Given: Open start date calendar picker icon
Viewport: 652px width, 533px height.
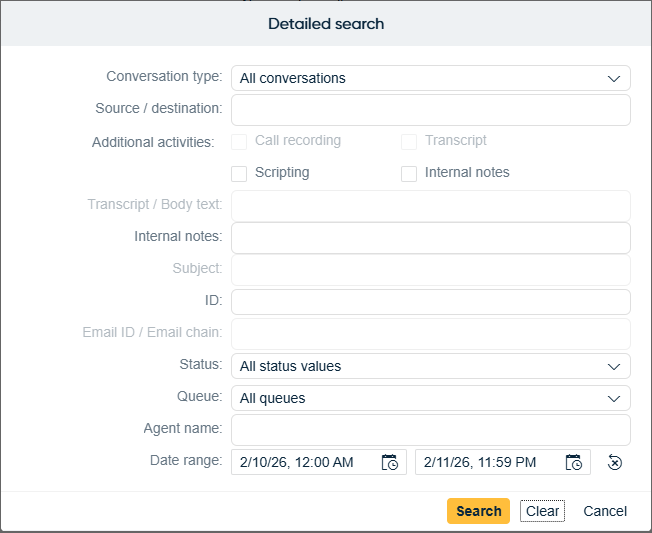Looking at the screenshot, I should coord(390,462).
